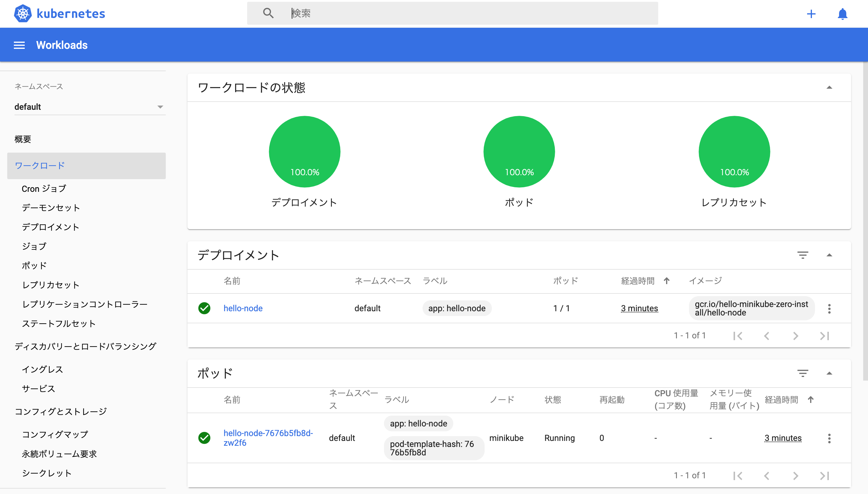Go to next page in デプロイメント pagination
868x494 pixels.
(x=795, y=336)
